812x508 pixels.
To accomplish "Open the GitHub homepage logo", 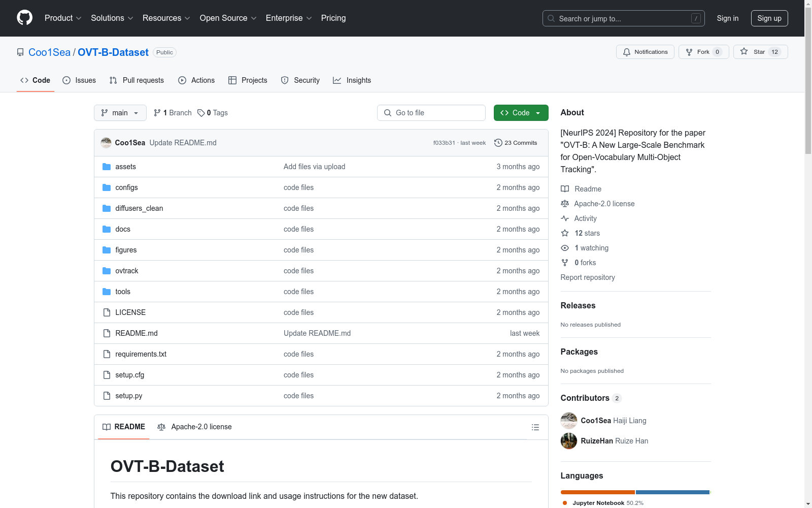I will (x=24, y=18).
